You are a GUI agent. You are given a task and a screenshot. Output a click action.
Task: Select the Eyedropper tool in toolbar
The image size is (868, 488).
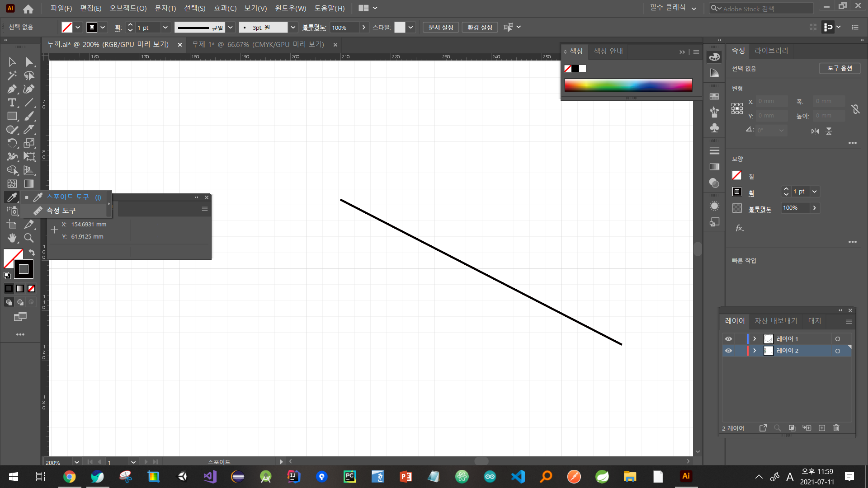tap(12, 197)
